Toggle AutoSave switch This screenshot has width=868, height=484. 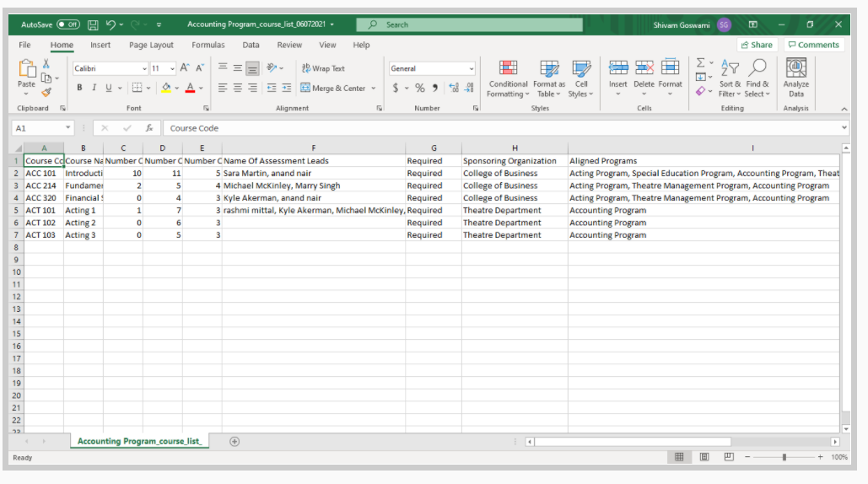pos(68,25)
